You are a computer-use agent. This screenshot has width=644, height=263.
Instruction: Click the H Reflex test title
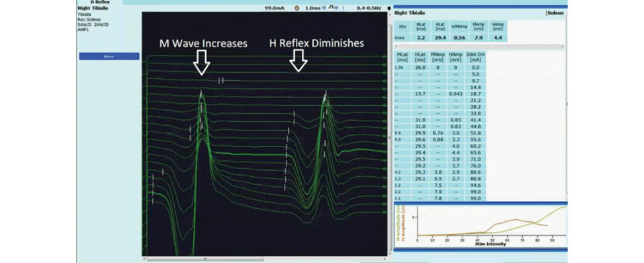pos(100,2)
